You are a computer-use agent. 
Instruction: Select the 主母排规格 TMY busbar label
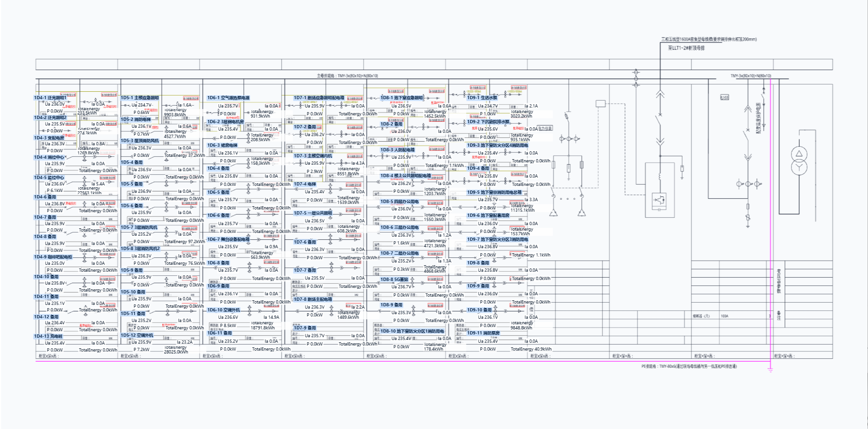click(348, 76)
